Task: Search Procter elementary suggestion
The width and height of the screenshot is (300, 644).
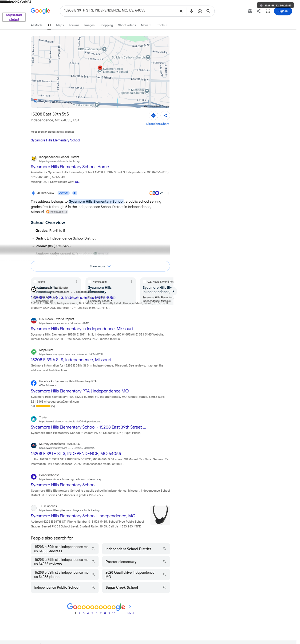Action: click(136, 562)
